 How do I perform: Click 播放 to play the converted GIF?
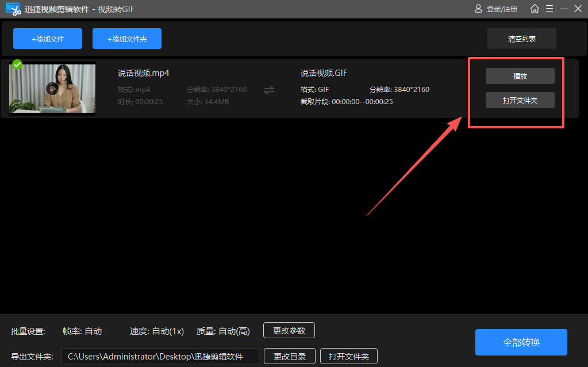520,75
